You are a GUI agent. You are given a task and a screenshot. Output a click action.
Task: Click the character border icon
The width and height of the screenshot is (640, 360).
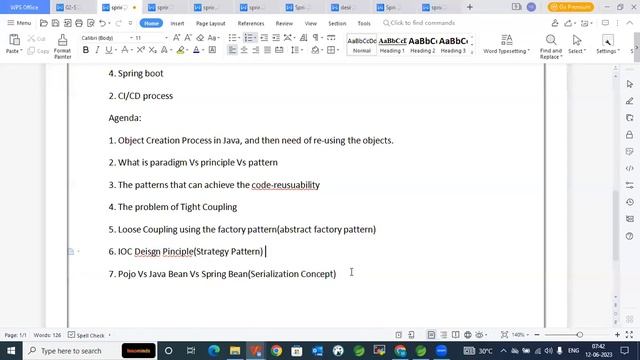(212, 50)
